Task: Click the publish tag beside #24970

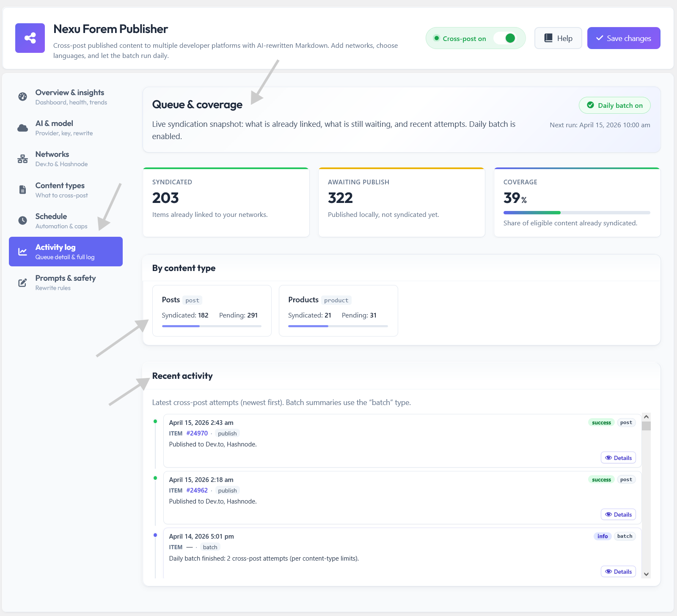Action: pos(227,433)
